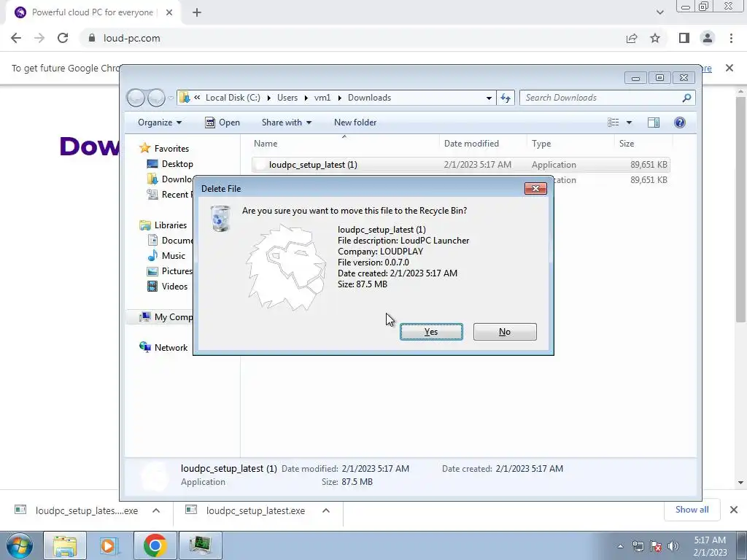The height and width of the screenshot is (560, 747).
Task: Cancel deletion with the No button
Action: (505, 332)
